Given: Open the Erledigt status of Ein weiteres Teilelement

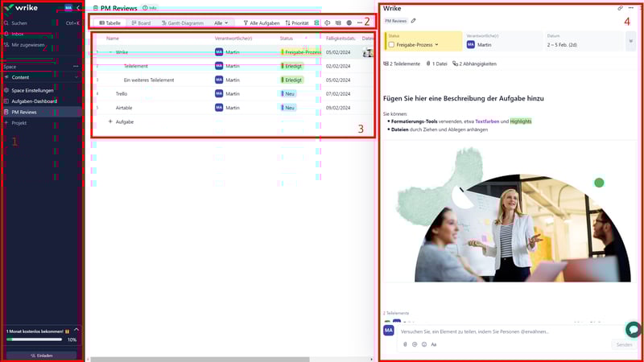Looking at the screenshot, I should coord(292,80).
